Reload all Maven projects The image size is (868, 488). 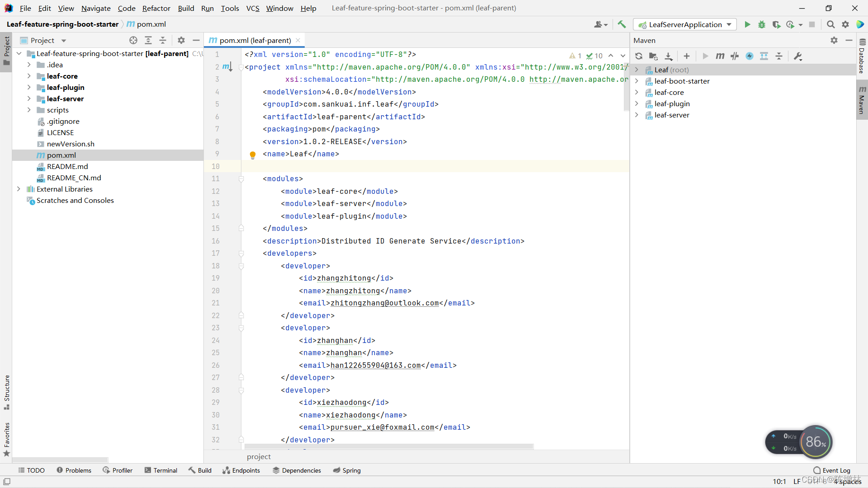point(639,56)
